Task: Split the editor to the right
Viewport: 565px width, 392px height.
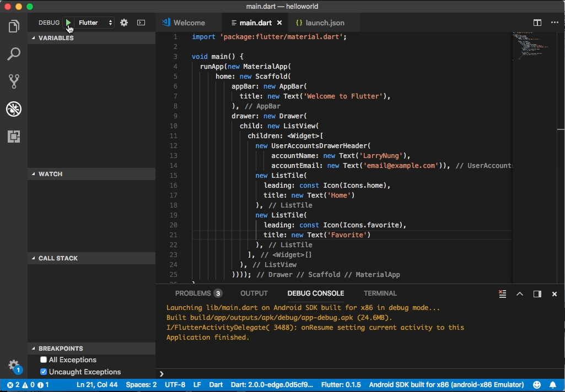Action: (537, 23)
